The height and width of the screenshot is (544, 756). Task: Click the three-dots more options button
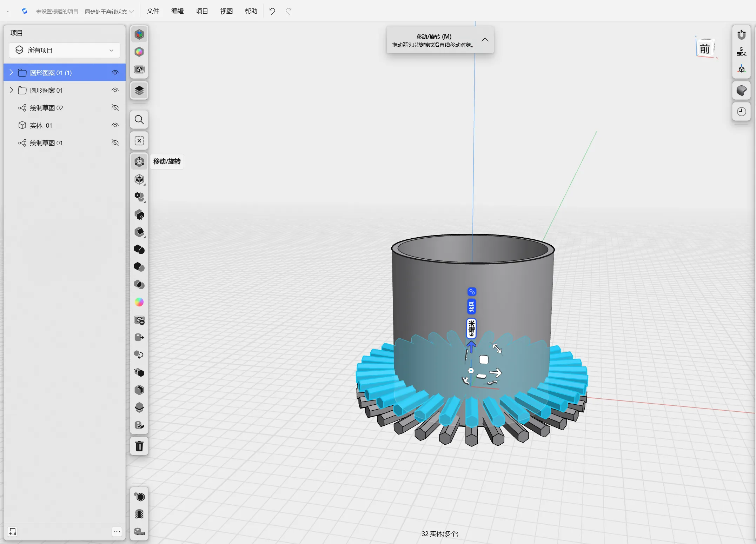coord(117,532)
